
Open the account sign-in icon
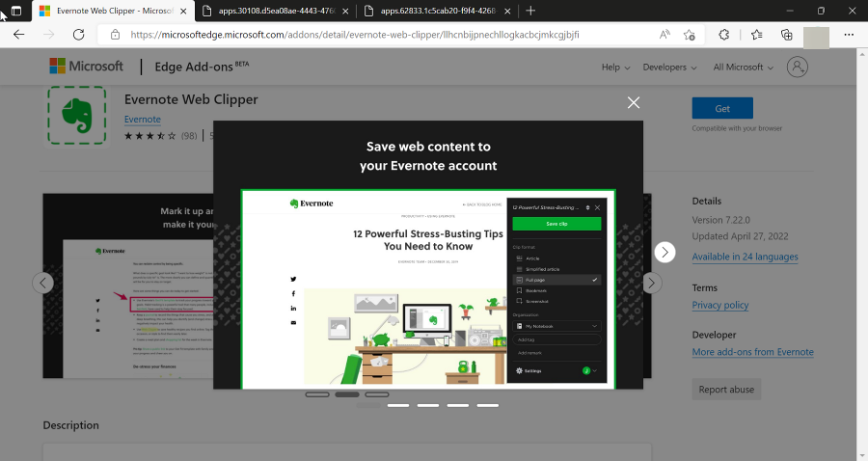tap(798, 67)
